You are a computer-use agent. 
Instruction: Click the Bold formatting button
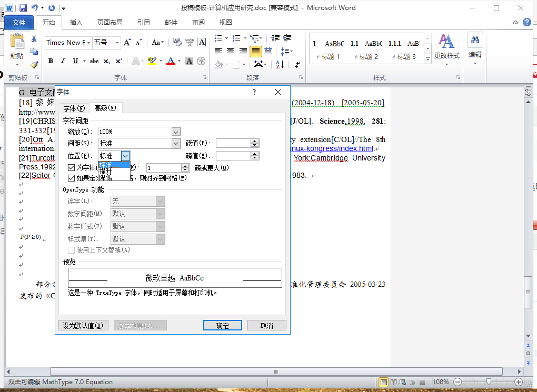tap(51, 61)
